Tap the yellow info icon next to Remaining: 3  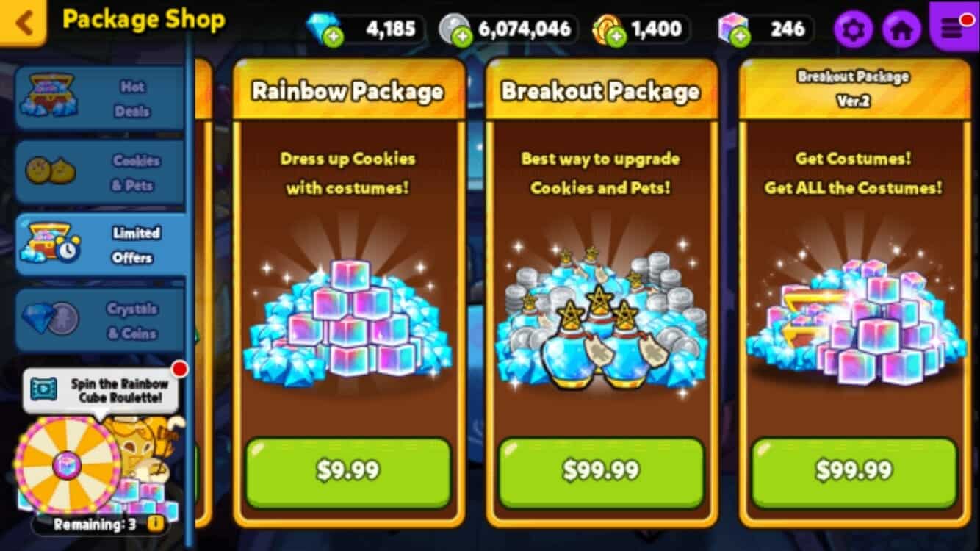point(155,524)
